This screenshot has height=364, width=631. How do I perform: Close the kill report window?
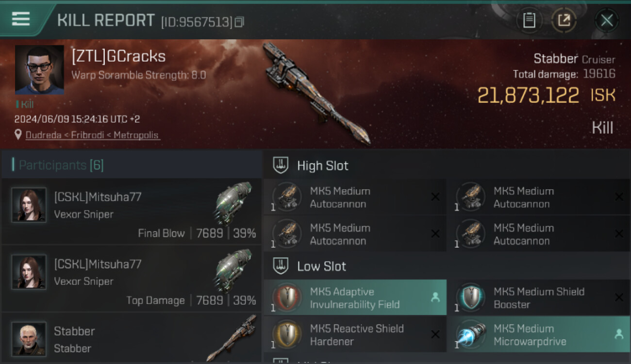click(x=607, y=20)
